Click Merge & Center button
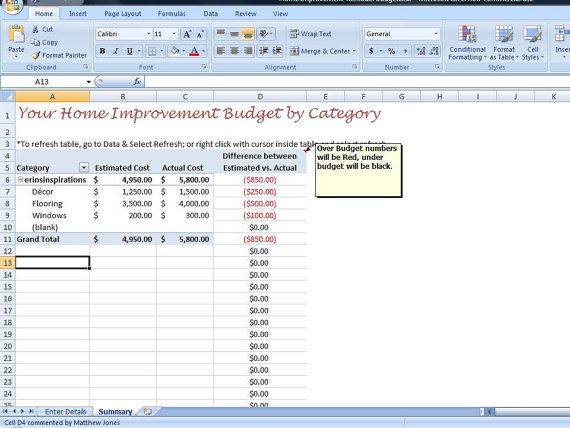570x428 pixels. pos(321,51)
